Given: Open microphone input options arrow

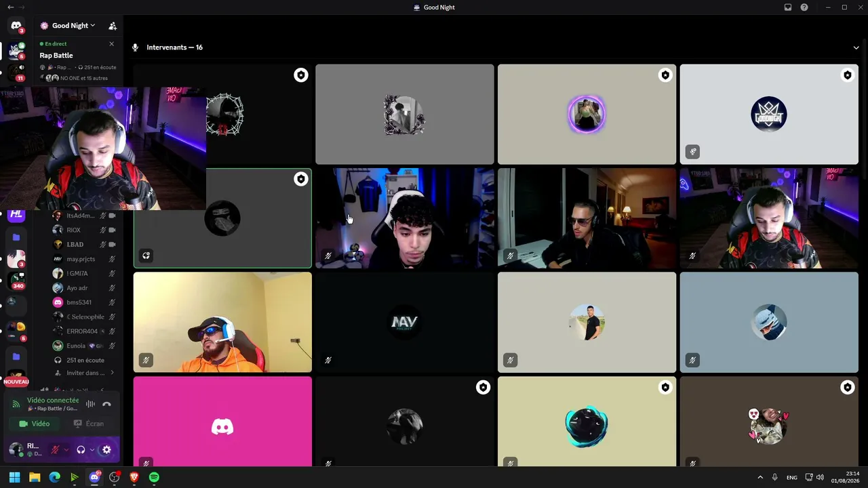Looking at the screenshot, I should click(66, 450).
